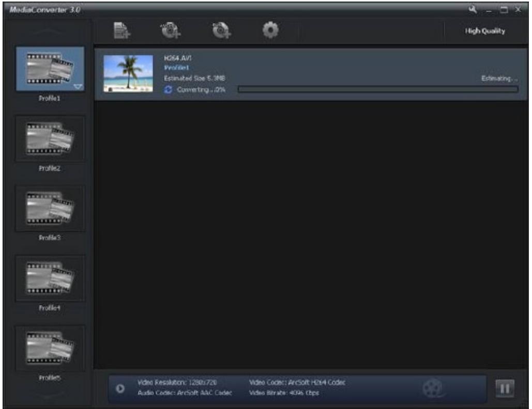The width and height of the screenshot is (532, 409).
Task: Click the conversion progress bar
Action: (378, 89)
